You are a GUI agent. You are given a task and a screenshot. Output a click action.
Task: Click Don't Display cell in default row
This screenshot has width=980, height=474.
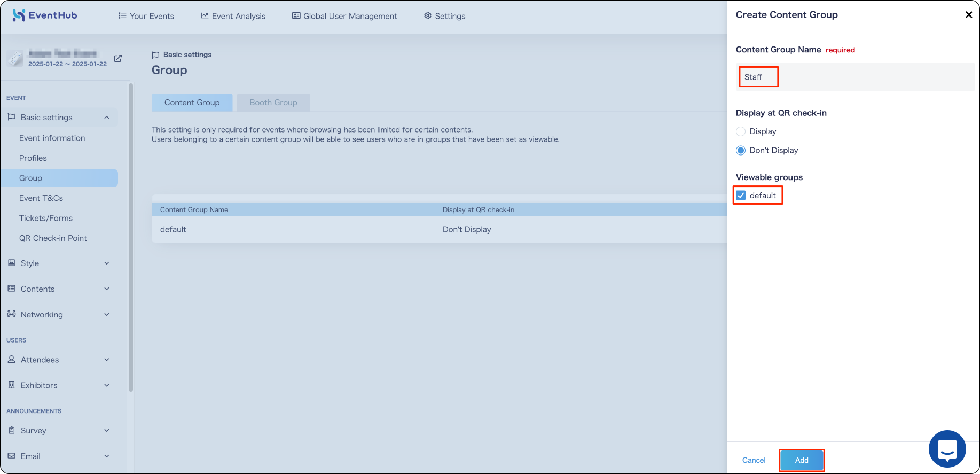(x=467, y=229)
